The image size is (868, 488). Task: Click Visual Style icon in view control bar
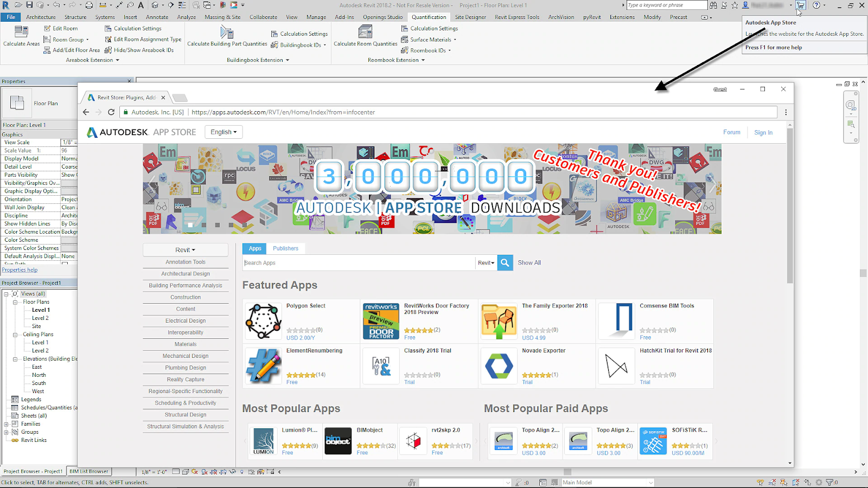(186, 472)
